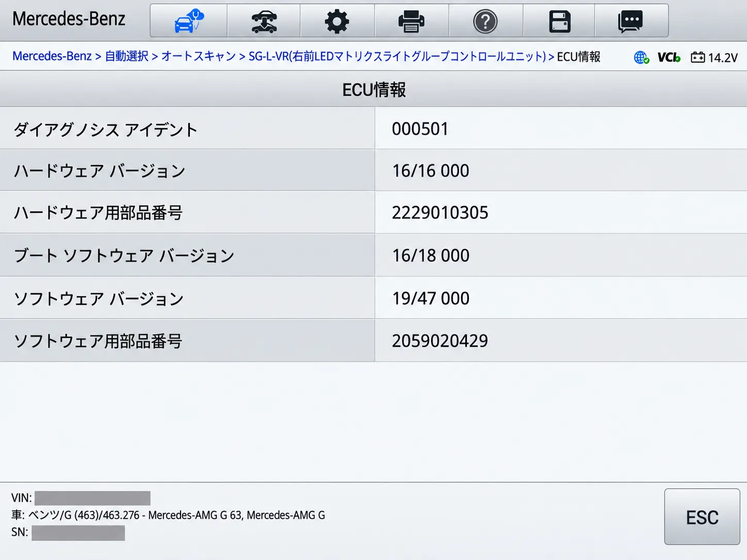This screenshot has width=747, height=560.
Task: Select the ソフトウェア バージョン label
Action: pos(99,299)
